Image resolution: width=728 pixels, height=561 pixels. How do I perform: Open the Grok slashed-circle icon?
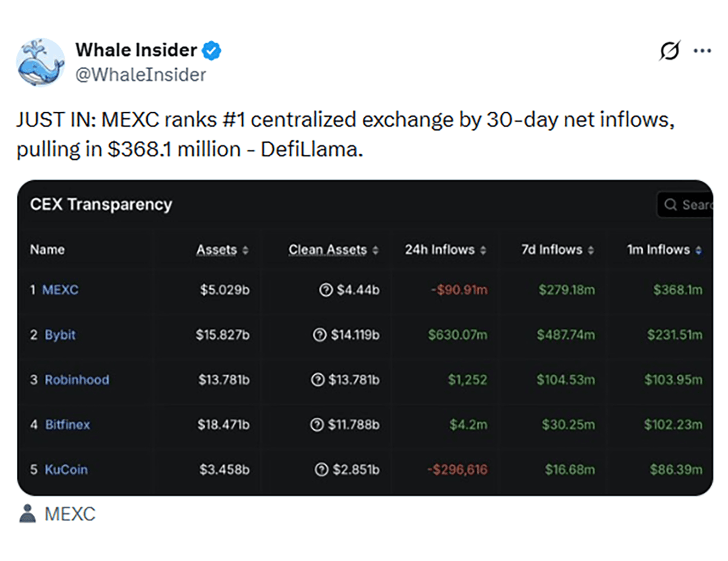coord(670,51)
